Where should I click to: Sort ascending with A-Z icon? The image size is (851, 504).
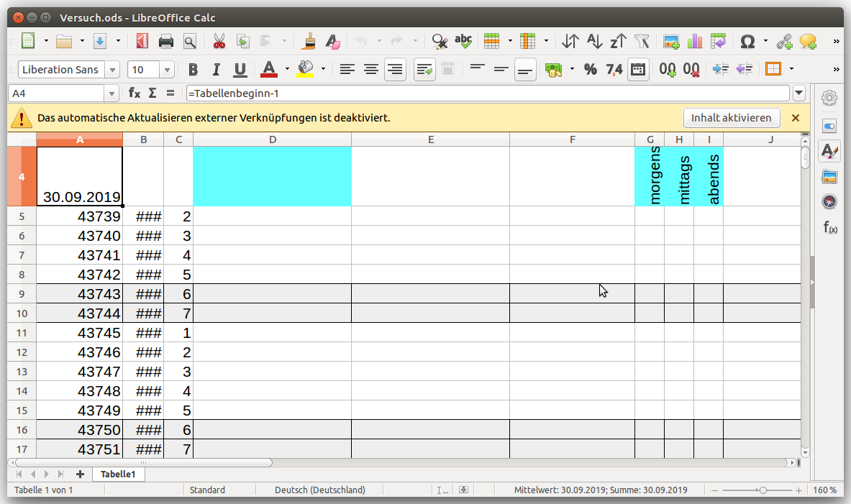594,41
